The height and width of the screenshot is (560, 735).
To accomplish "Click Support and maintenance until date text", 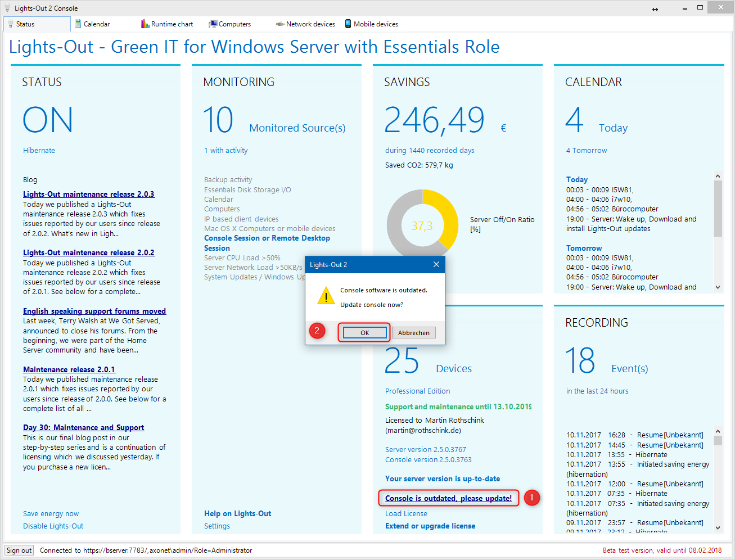I will [x=458, y=407].
